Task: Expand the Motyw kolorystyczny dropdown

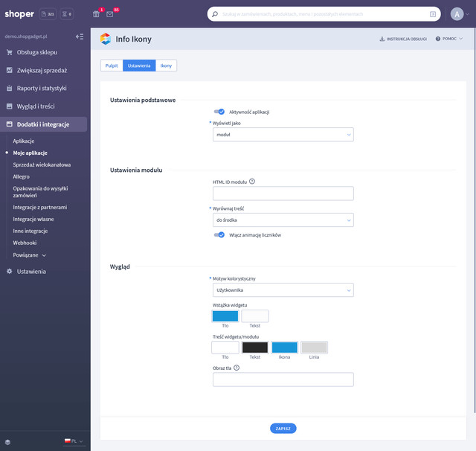Action: (x=283, y=290)
